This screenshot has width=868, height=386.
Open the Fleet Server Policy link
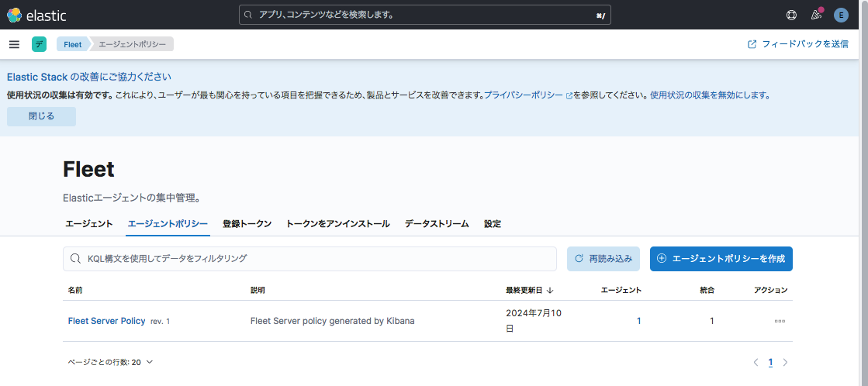106,321
